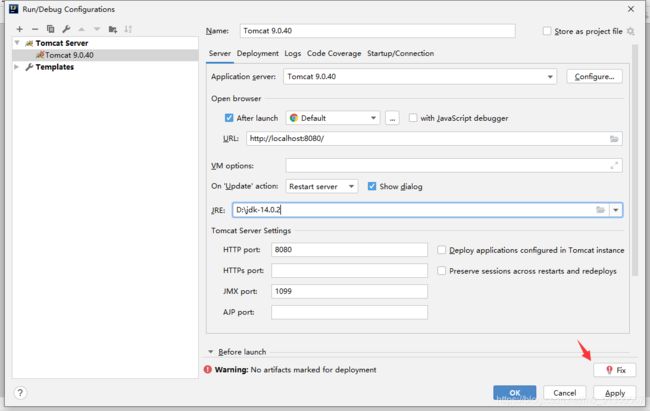Viewport: 650px width, 411px height.
Task: Open On 'Update' action Restart server dropdown
Action: (x=322, y=187)
